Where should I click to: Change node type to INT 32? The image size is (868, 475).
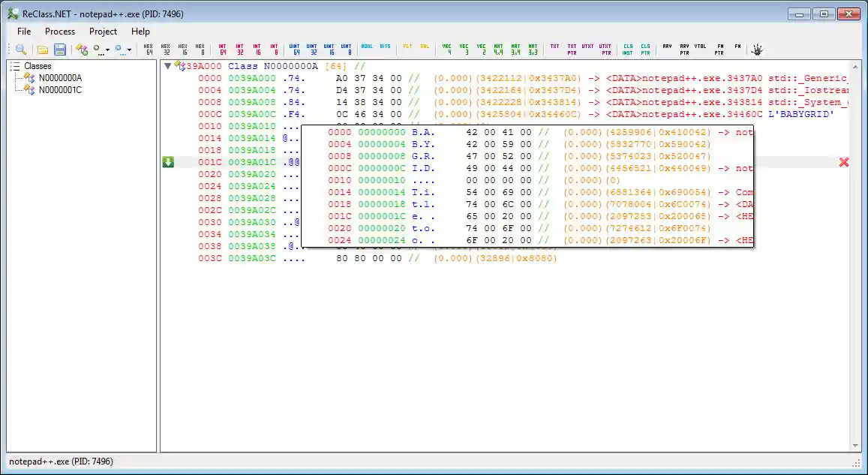pos(240,50)
